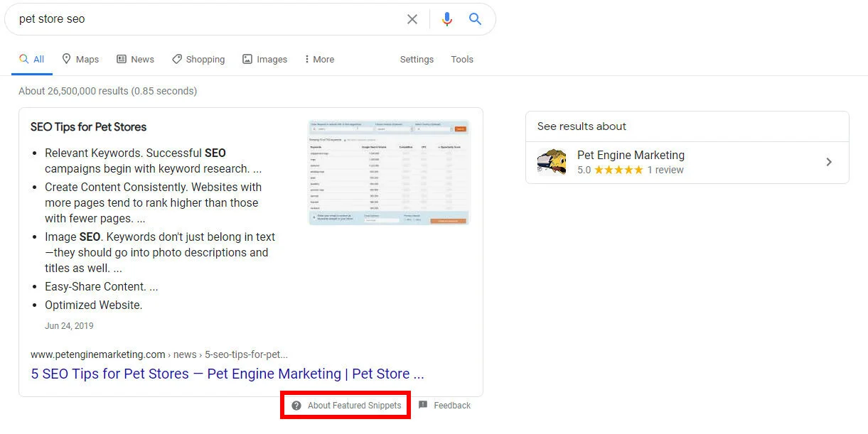
Task: Open the Shopping tab
Action: (198, 60)
